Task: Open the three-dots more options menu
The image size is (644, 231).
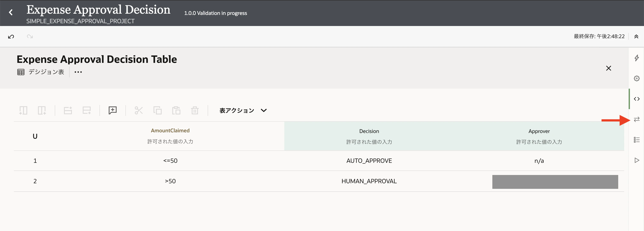Action: pos(78,72)
